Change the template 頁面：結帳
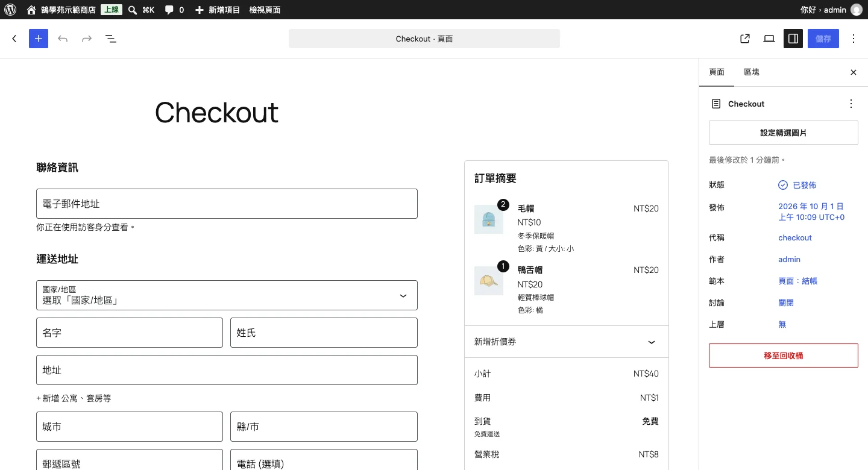This screenshot has width=868, height=470. pyautogui.click(x=798, y=281)
